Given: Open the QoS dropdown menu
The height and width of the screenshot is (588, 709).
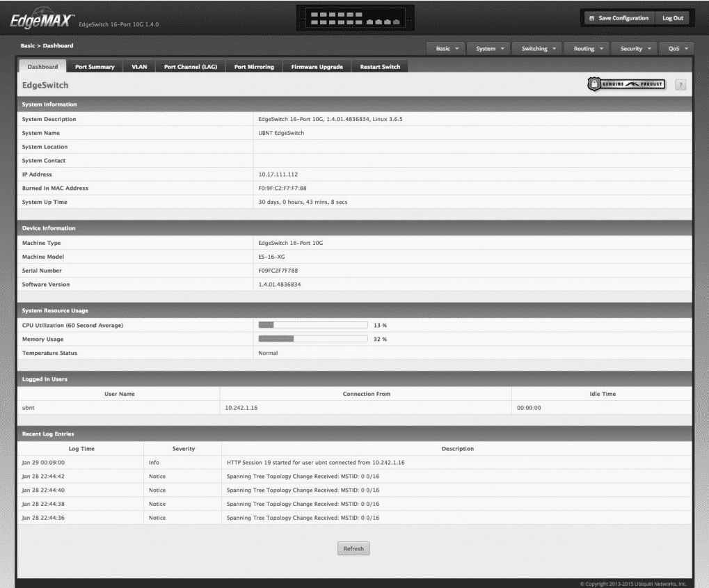Looking at the screenshot, I should tap(678, 49).
